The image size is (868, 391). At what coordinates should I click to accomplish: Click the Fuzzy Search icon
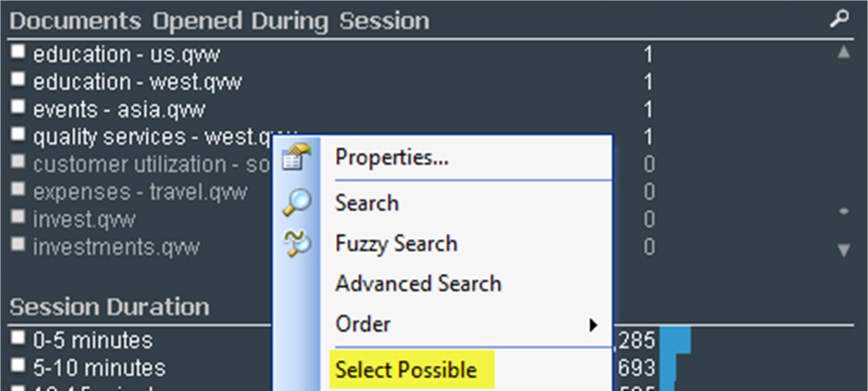click(297, 244)
